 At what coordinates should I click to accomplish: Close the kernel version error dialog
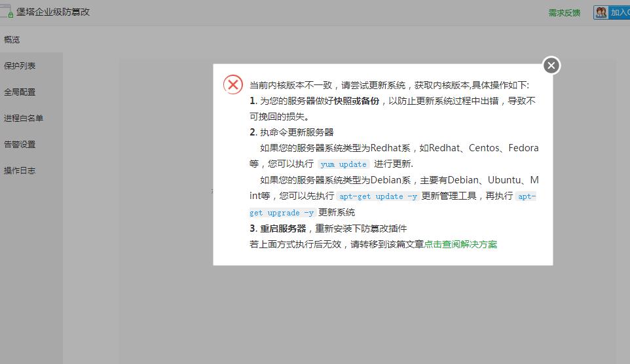551,65
